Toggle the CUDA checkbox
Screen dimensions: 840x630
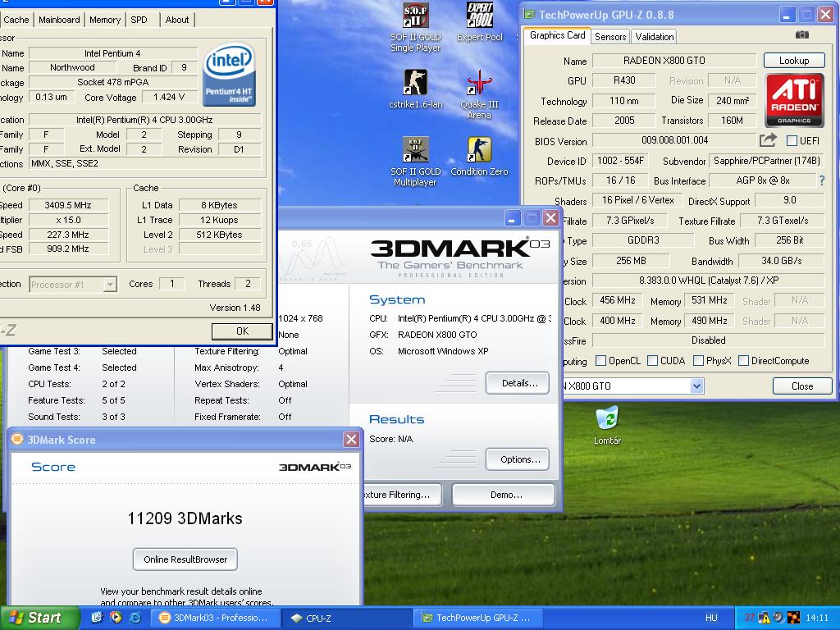point(652,361)
